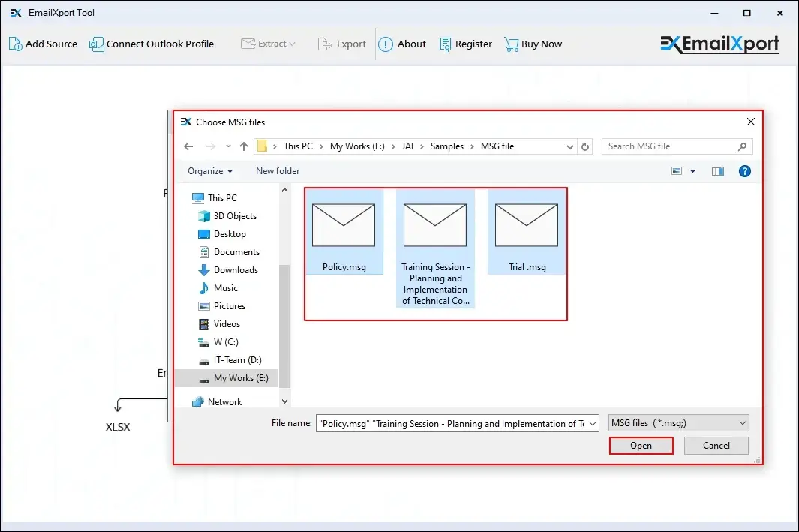This screenshot has height=532, width=799.
Task: Click the Open button
Action: point(641,446)
